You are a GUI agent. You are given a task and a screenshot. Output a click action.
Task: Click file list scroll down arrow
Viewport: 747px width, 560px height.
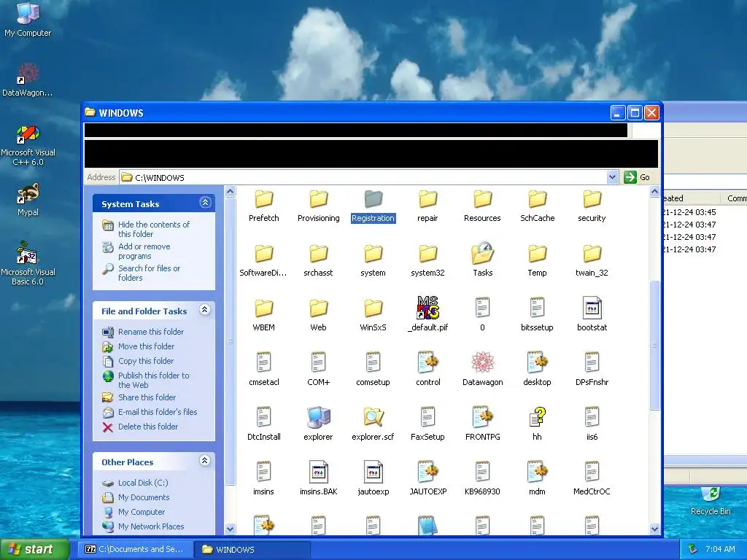click(654, 529)
